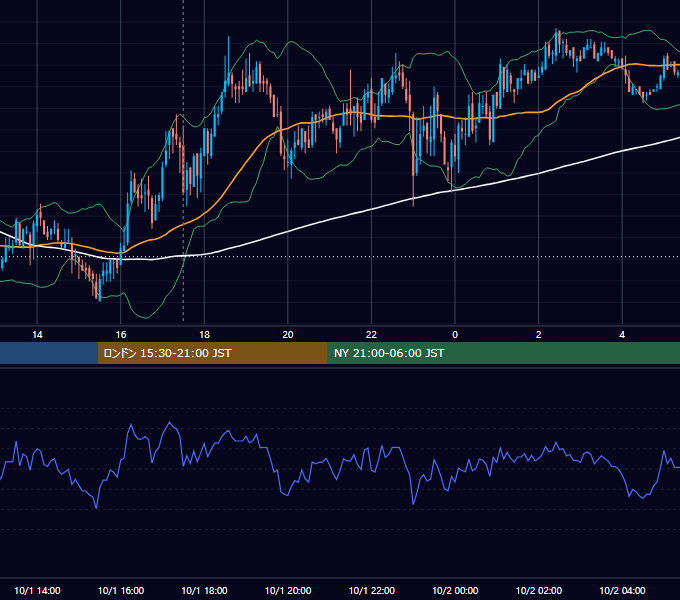Click the 16 hour label on the price chart axis
Screen dimensions: 680x600
[121, 335]
